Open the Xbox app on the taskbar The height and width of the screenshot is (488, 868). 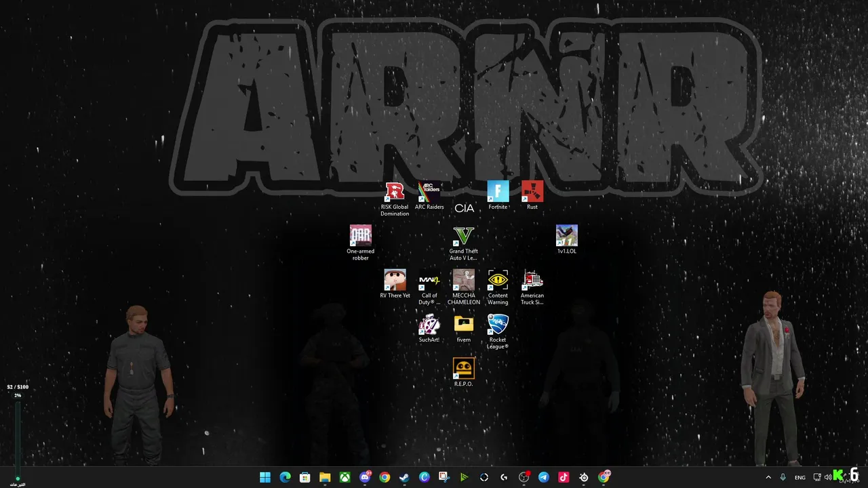pyautogui.click(x=345, y=477)
